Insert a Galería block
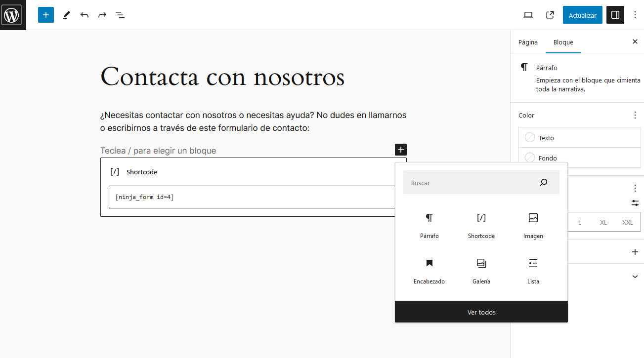Image resolution: width=644 pixels, height=358 pixels. coord(481,271)
